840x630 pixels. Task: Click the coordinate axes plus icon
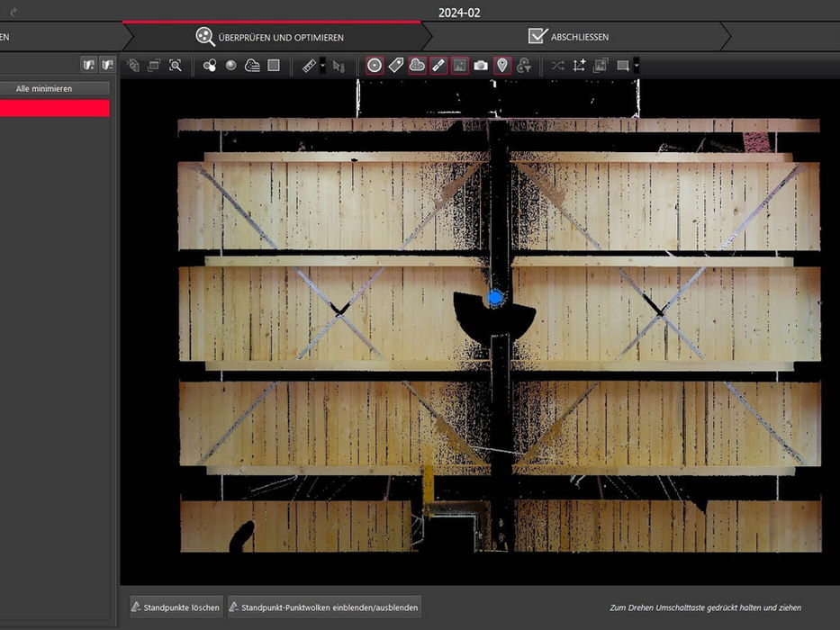pos(579,66)
